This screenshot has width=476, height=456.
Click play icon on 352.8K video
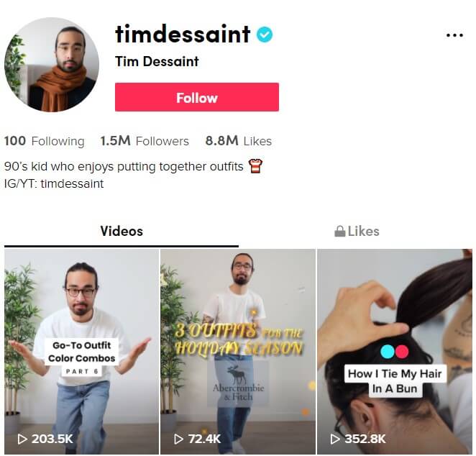335,439
